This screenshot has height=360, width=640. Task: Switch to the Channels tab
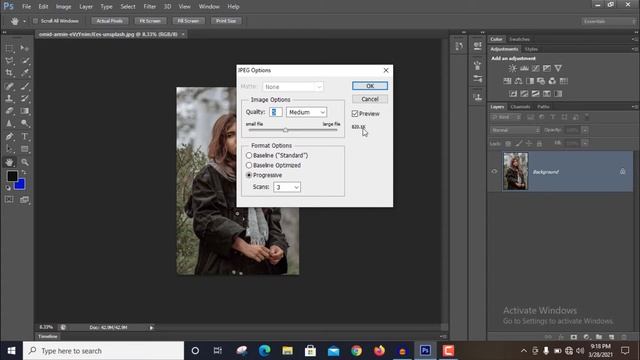point(520,107)
